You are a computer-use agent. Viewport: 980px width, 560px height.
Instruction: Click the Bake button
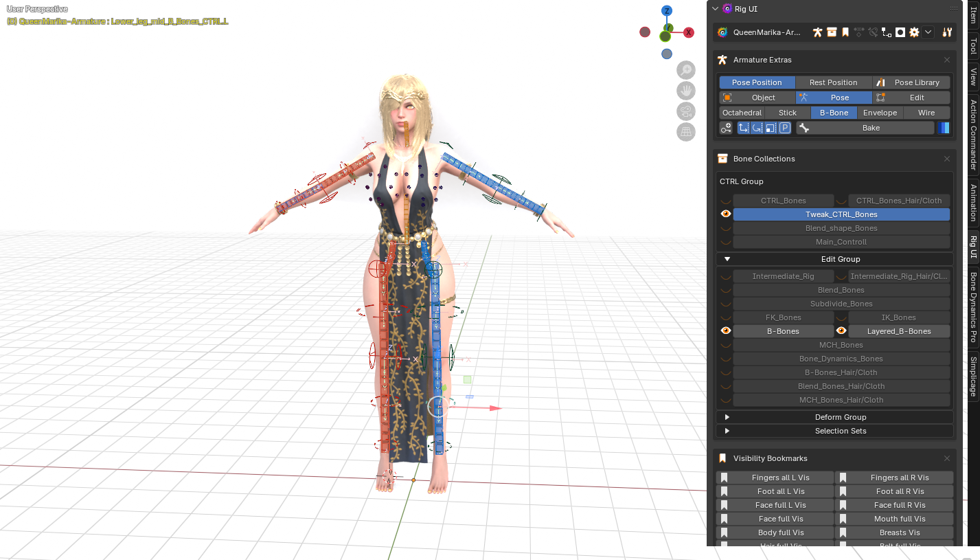tap(865, 128)
